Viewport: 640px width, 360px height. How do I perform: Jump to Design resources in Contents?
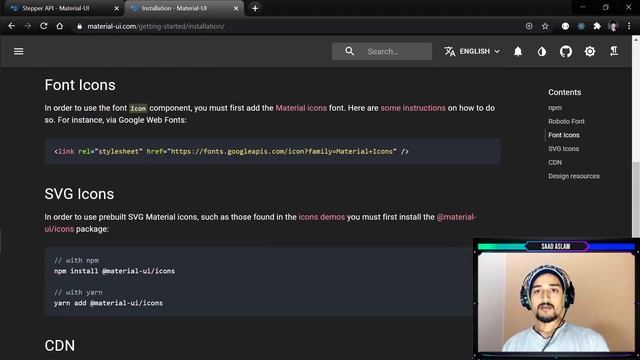tap(574, 176)
